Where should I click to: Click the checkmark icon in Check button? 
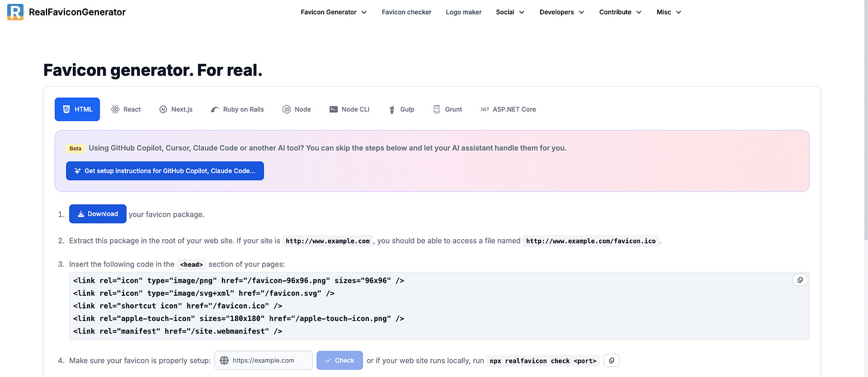coord(328,360)
